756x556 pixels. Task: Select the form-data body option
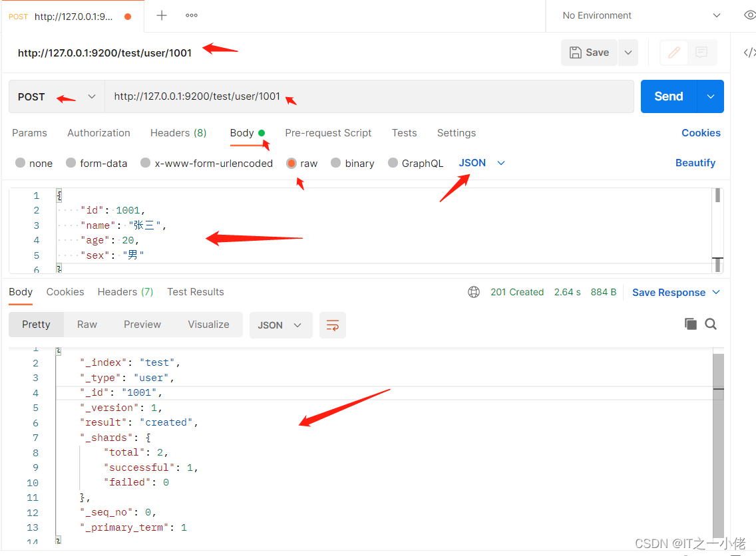tap(96, 163)
